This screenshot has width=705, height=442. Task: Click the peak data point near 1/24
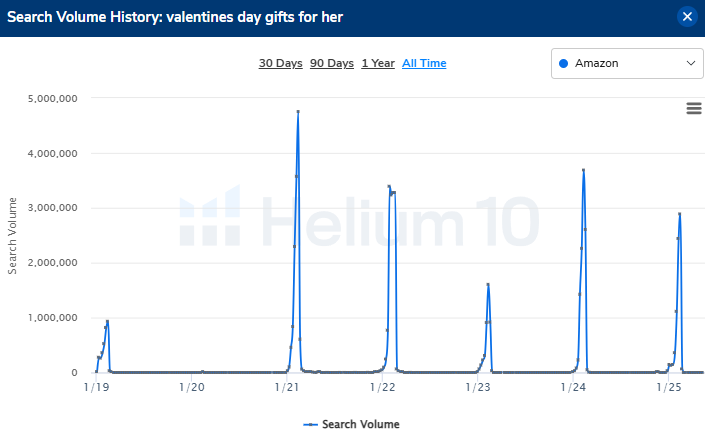[583, 171]
